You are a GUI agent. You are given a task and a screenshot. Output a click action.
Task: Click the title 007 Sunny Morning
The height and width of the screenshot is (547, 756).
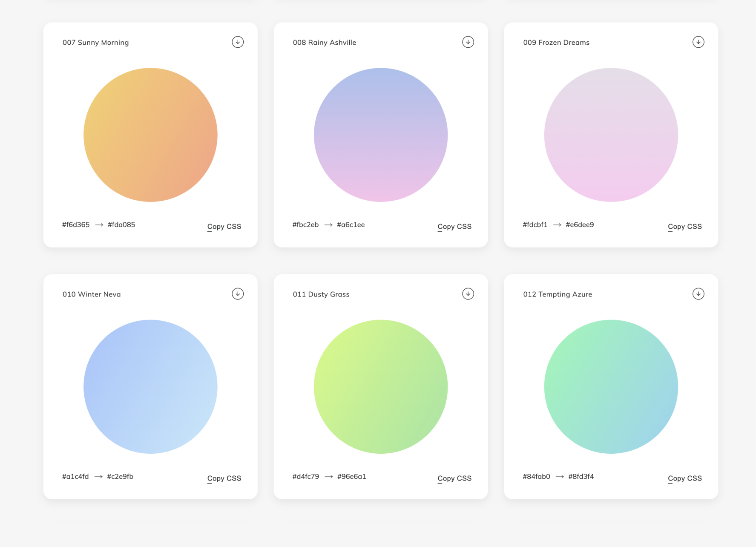coord(95,43)
